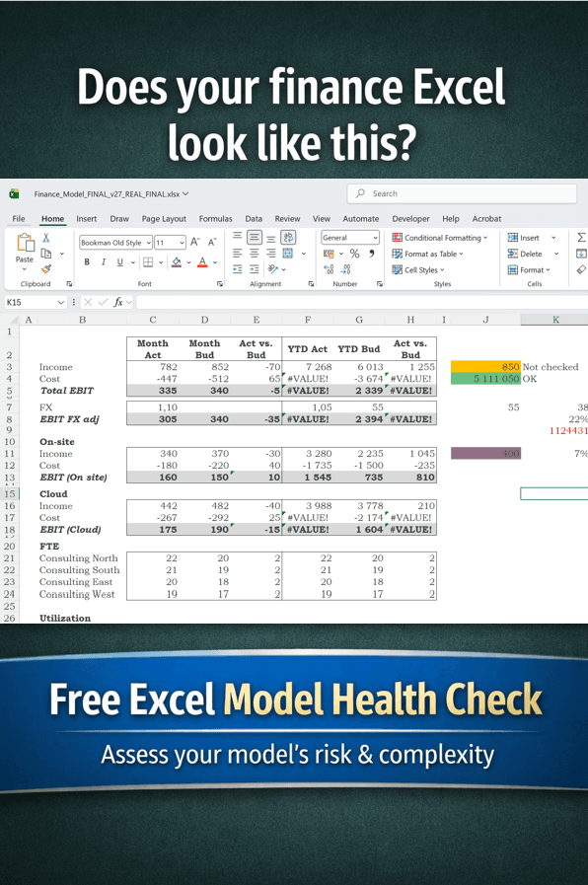The height and width of the screenshot is (885, 588).
Task: Open the Alignment dialog launcher
Action: pos(311,284)
